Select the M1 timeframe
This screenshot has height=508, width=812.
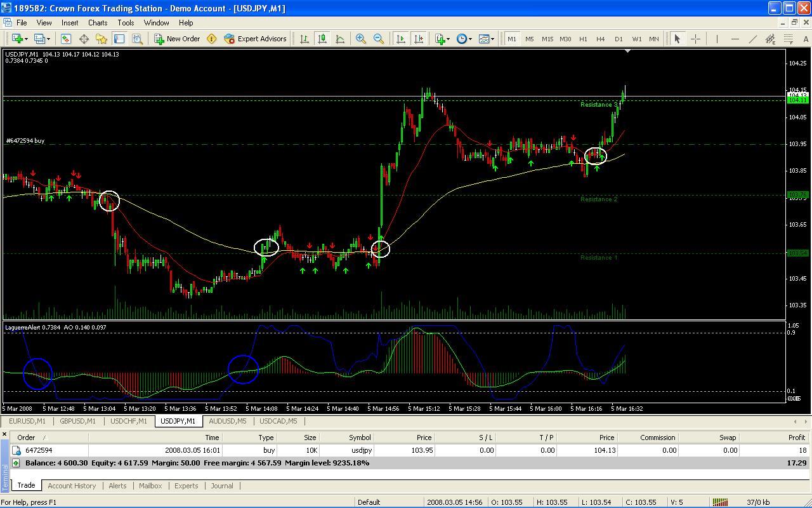pyautogui.click(x=512, y=39)
